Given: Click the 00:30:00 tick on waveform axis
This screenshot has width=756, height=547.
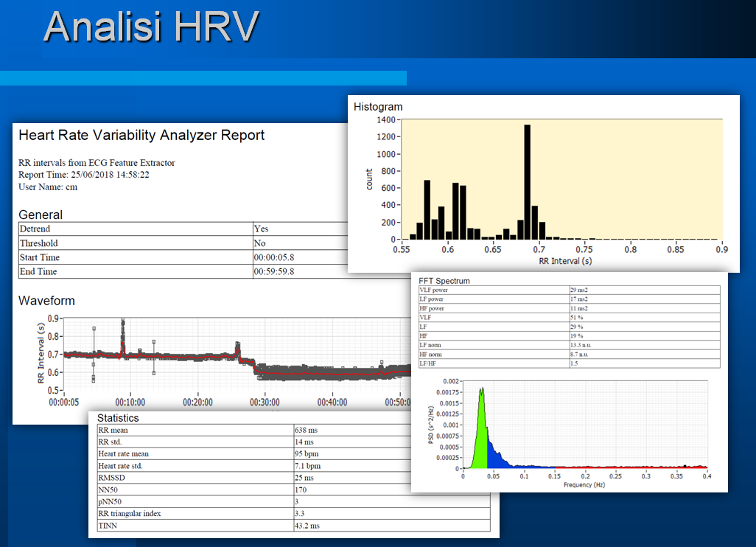Looking at the screenshot, I should (x=265, y=403).
